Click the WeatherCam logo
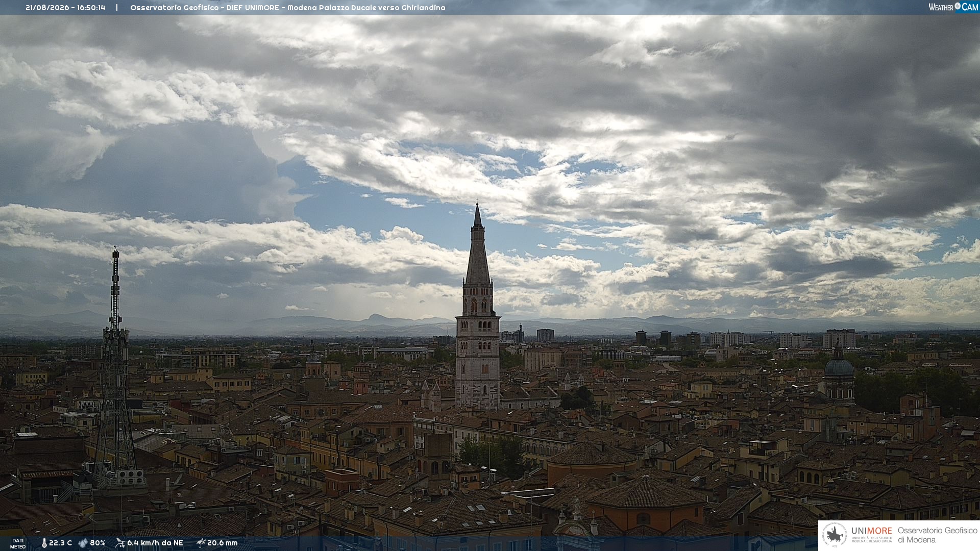980x551 pixels. click(x=953, y=7)
